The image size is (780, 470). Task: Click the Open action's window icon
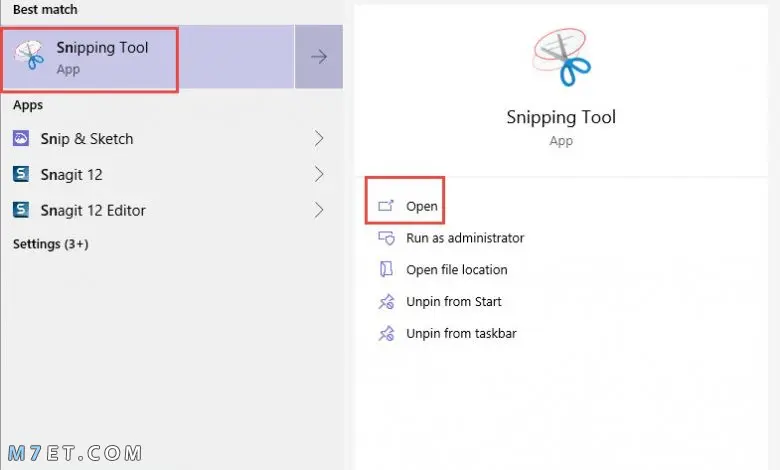pyautogui.click(x=386, y=205)
